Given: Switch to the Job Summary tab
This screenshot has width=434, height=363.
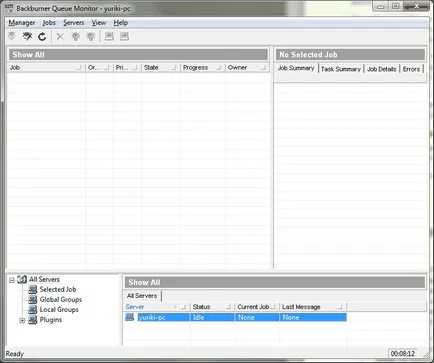Looking at the screenshot, I should coord(296,68).
